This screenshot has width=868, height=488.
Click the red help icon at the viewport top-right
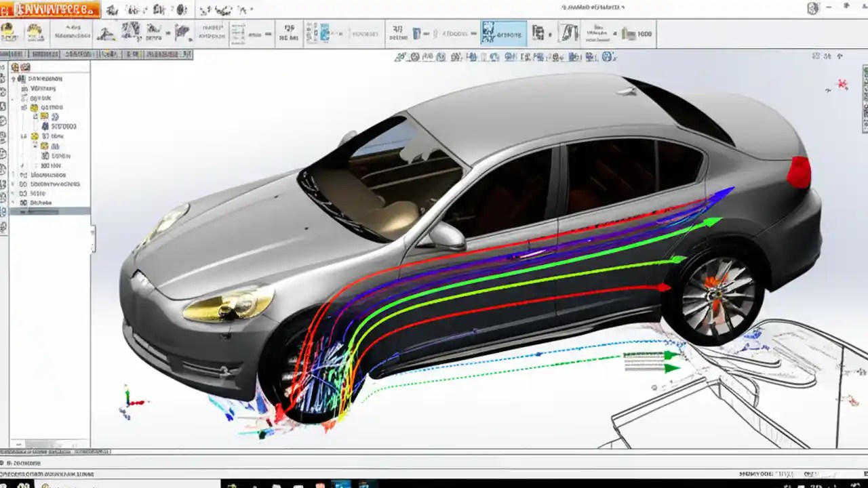click(842, 84)
